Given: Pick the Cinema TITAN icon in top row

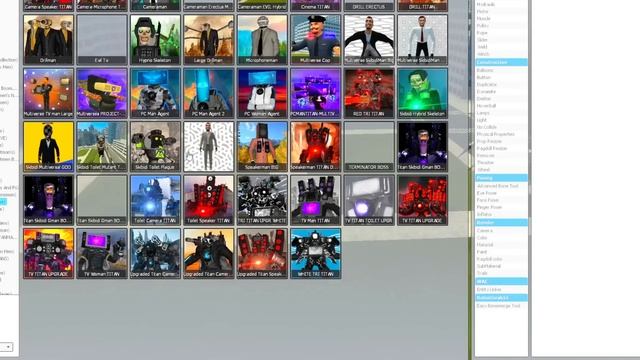Looking at the screenshot, I should (316, 5).
